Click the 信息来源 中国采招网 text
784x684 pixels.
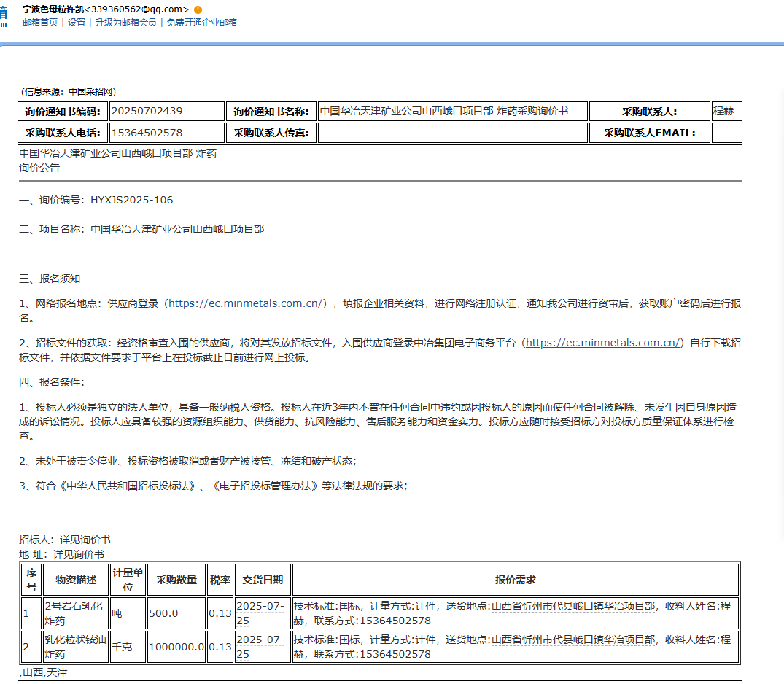(x=69, y=91)
